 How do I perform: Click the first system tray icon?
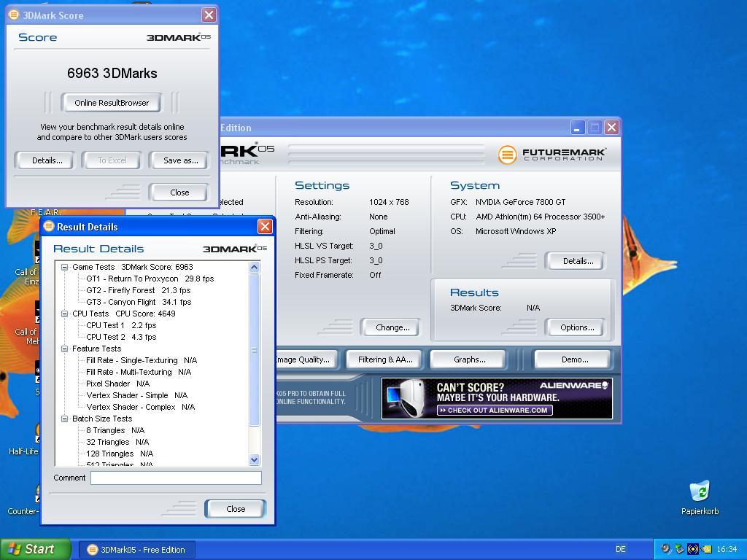pos(666,549)
